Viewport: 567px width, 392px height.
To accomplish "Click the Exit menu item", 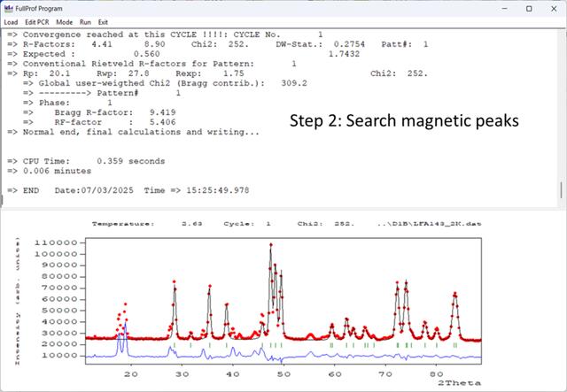I will pos(103,22).
